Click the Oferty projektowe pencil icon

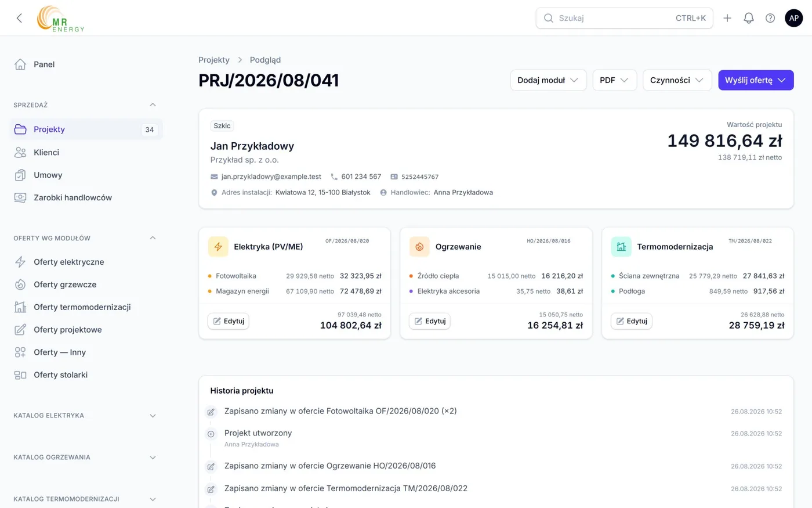[x=20, y=330]
